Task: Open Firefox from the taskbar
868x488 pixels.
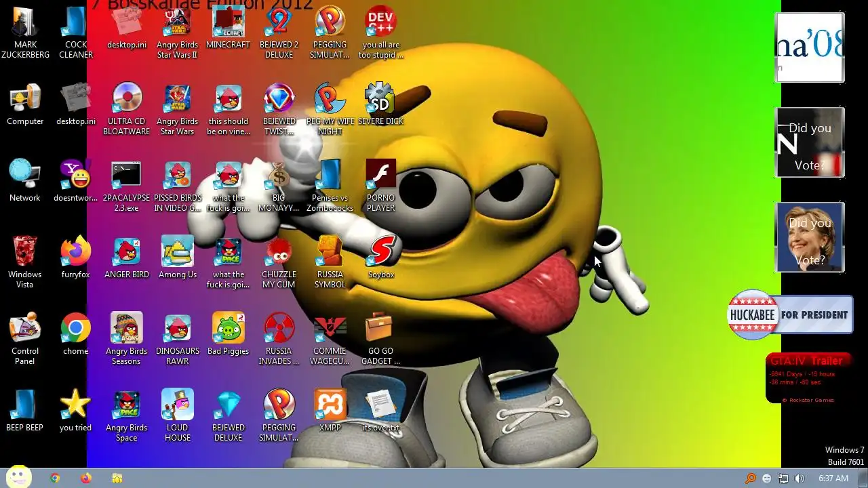Action: click(85, 478)
